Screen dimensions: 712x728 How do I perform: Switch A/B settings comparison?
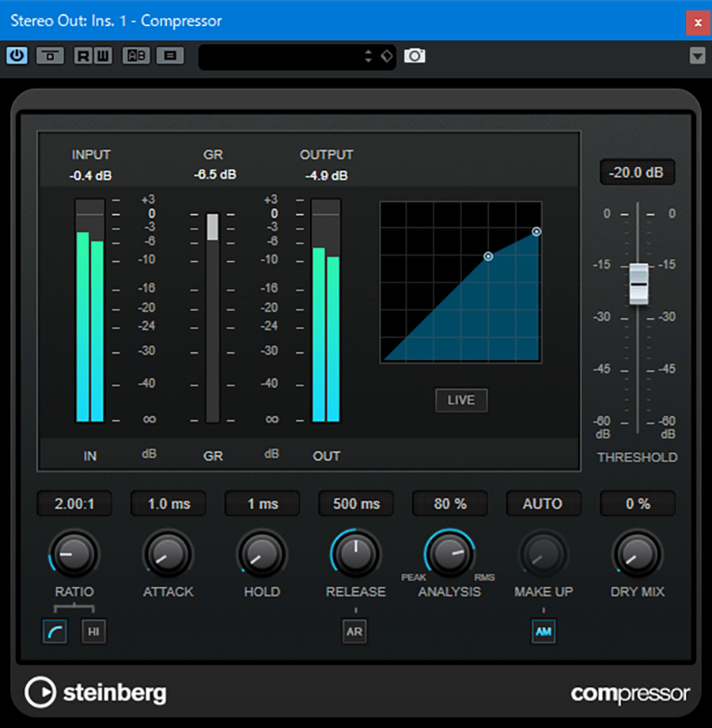coord(136,55)
